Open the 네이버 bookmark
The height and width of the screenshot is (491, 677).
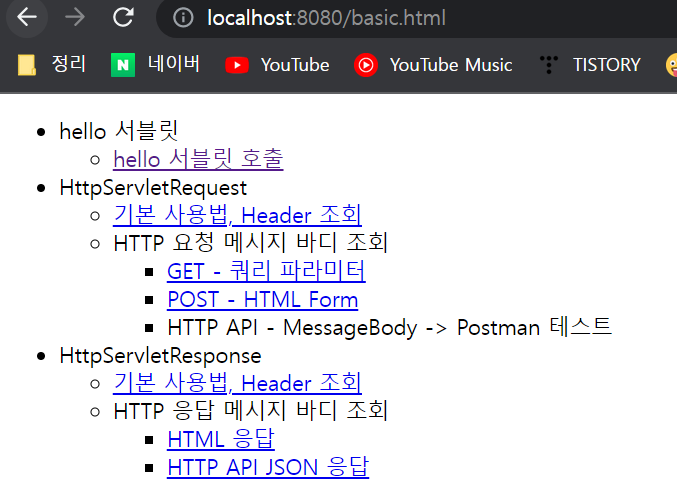coord(155,65)
